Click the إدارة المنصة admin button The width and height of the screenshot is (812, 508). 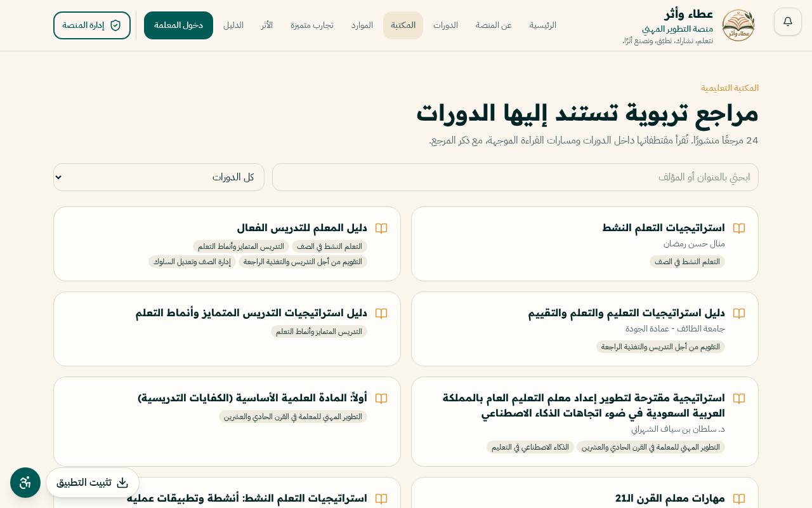point(92,25)
